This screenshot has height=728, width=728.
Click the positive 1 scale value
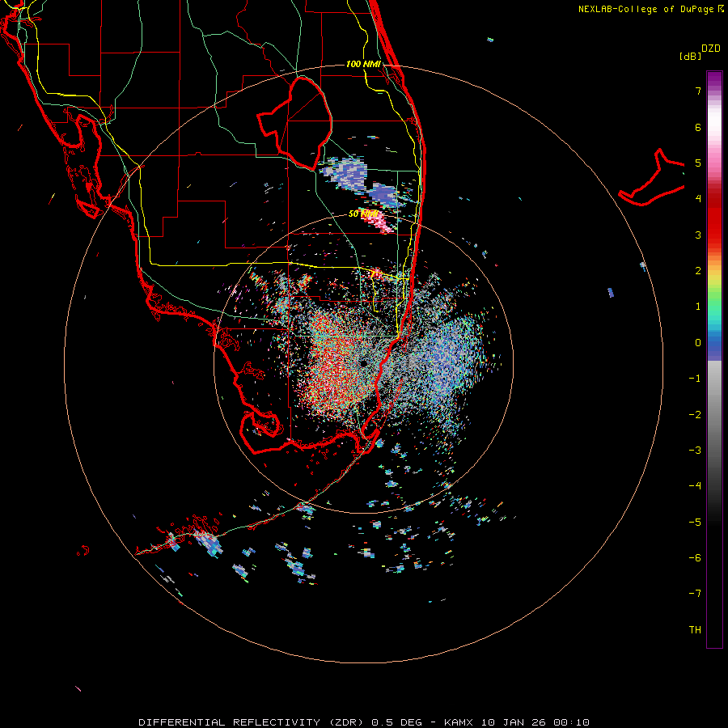698,307
